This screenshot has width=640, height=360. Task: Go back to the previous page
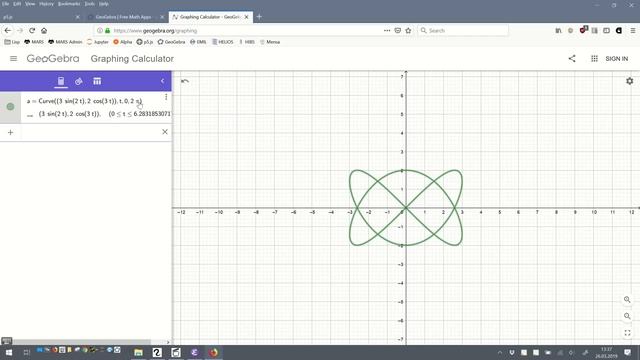(8, 31)
